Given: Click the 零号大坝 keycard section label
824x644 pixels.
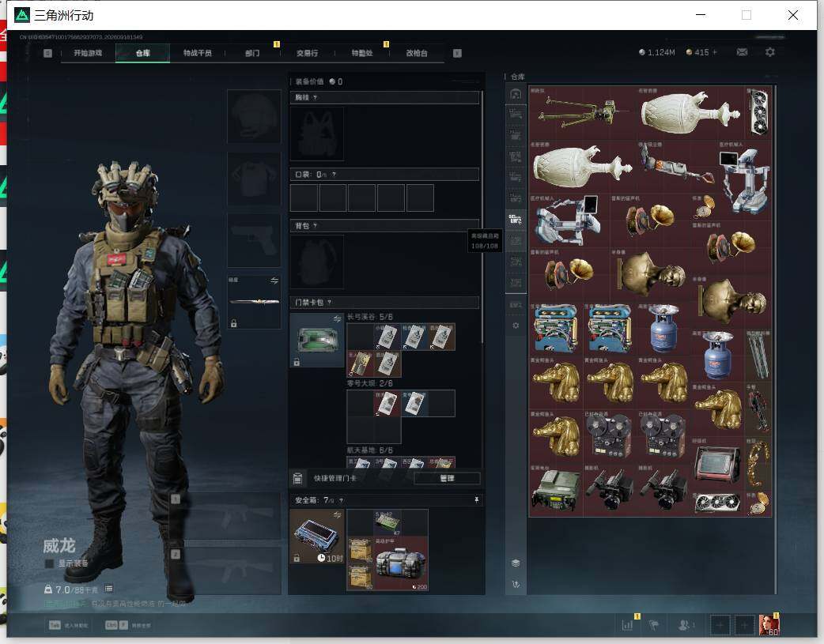Looking at the screenshot, I should click(x=369, y=383).
